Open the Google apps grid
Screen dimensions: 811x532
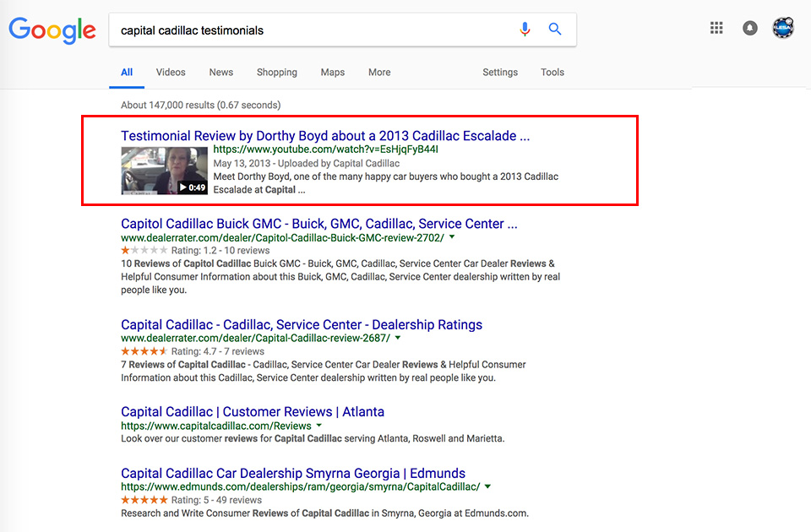[x=716, y=28]
